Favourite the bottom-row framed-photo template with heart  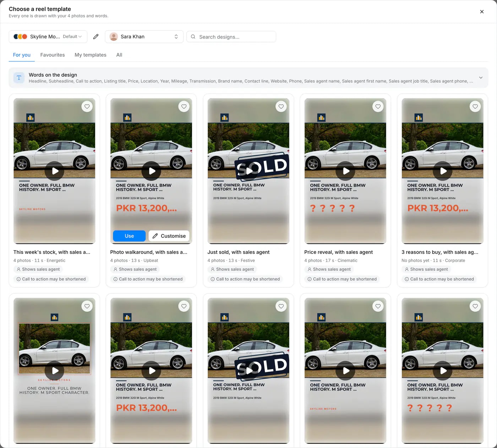(87, 306)
